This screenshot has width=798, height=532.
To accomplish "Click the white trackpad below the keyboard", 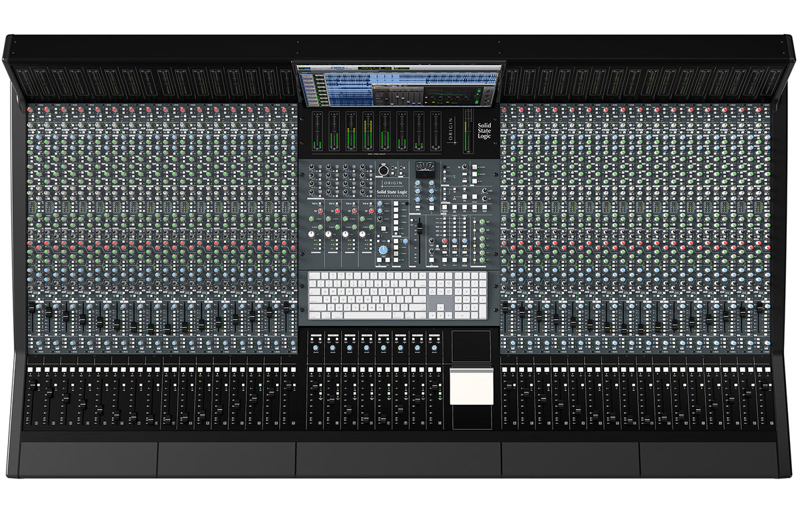I will click(x=471, y=386).
